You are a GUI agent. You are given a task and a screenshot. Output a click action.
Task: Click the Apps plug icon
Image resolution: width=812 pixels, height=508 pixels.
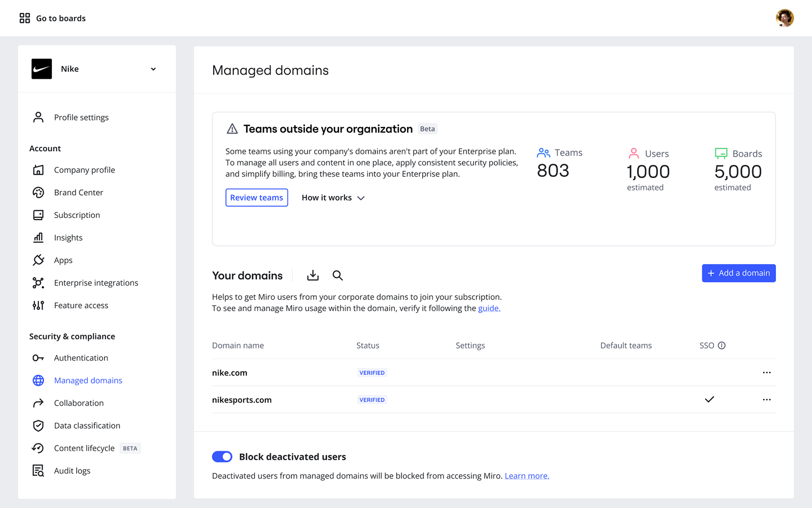pyautogui.click(x=39, y=260)
